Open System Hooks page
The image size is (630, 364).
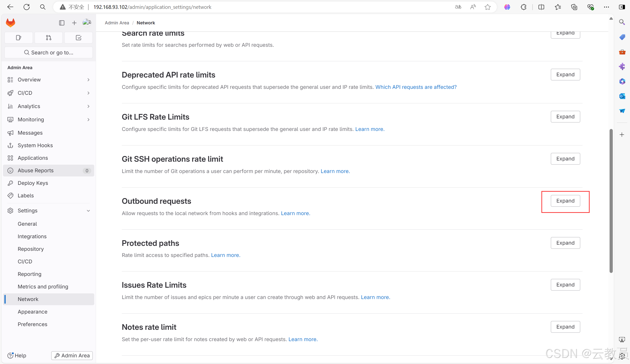click(x=48, y=145)
